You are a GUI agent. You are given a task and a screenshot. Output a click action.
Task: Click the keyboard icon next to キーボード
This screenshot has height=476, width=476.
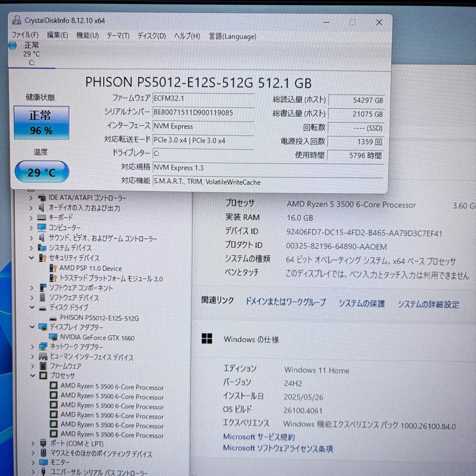42,218
